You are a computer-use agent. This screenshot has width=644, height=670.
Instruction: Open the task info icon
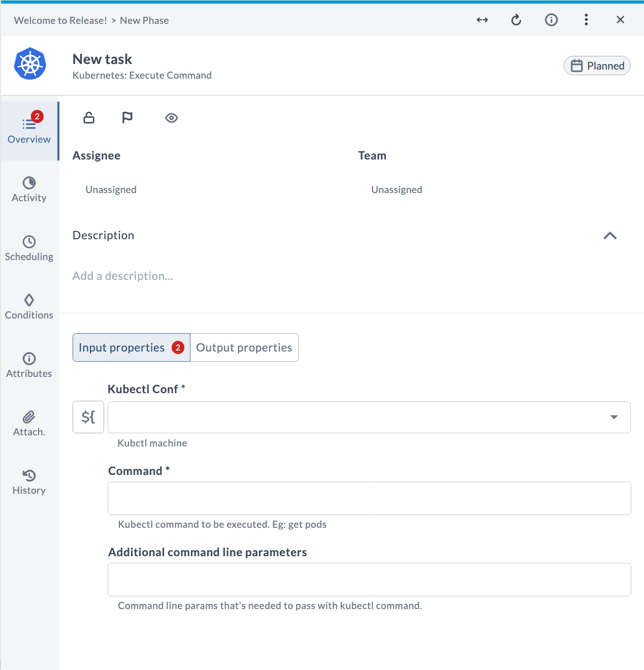pyautogui.click(x=551, y=20)
